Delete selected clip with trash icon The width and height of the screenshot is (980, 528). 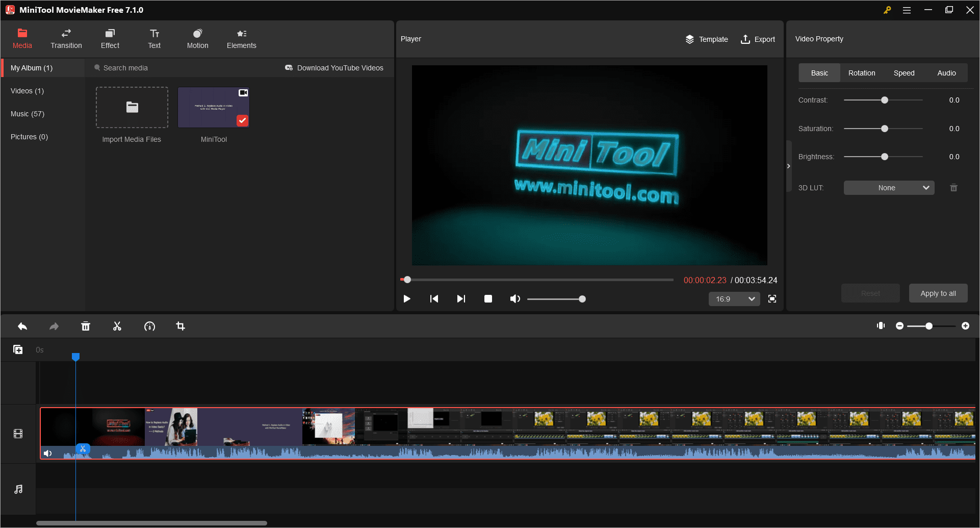point(86,326)
